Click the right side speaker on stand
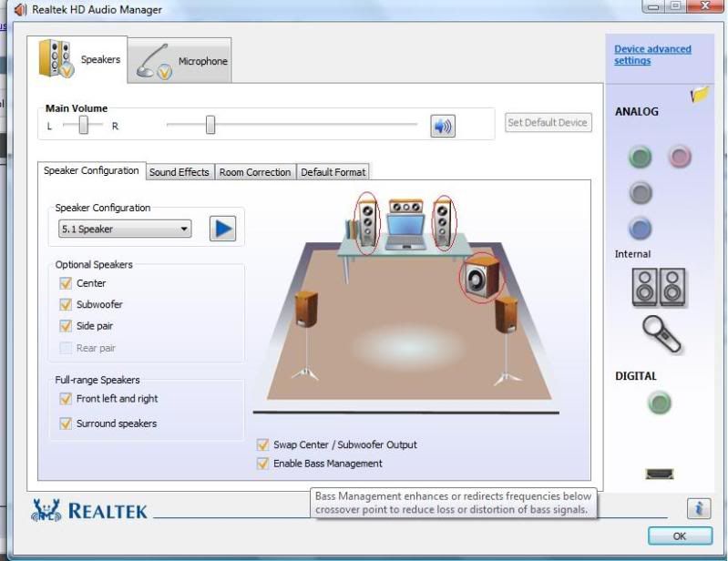 (506, 342)
